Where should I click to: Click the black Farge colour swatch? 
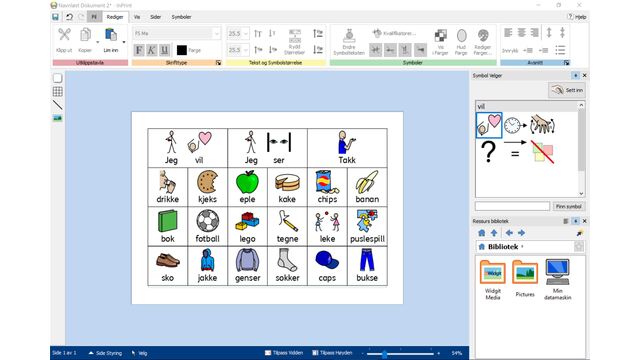coord(182,50)
